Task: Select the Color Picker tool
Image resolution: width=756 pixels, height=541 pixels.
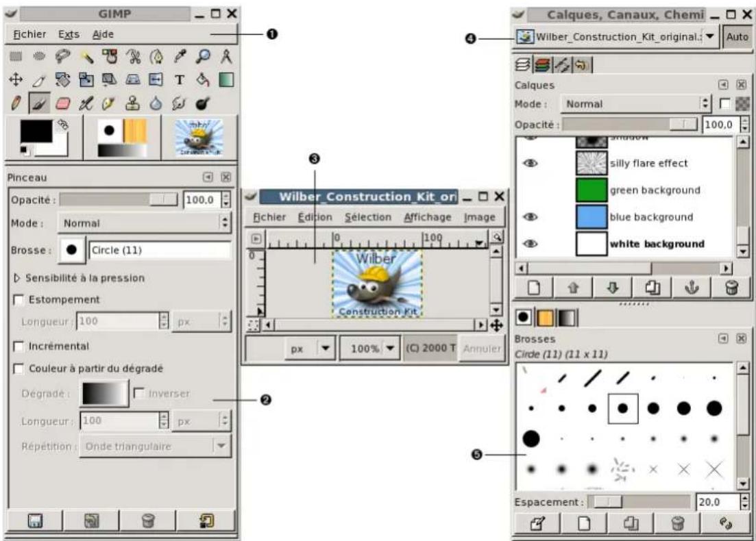Action: pos(179,57)
